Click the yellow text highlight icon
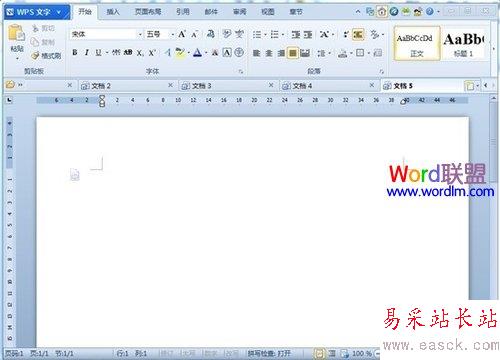The height and width of the screenshot is (360, 500). [x=180, y=53]
